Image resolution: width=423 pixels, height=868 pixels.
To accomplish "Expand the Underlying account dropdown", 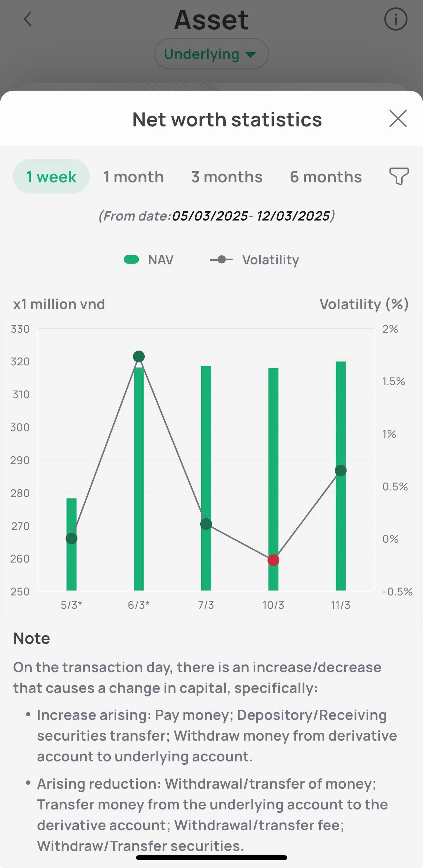I will (x=211, y=54).
